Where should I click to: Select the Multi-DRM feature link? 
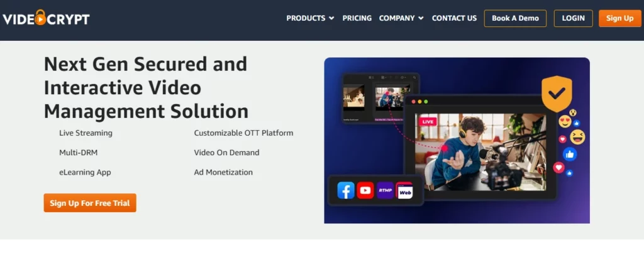[79, 153]
